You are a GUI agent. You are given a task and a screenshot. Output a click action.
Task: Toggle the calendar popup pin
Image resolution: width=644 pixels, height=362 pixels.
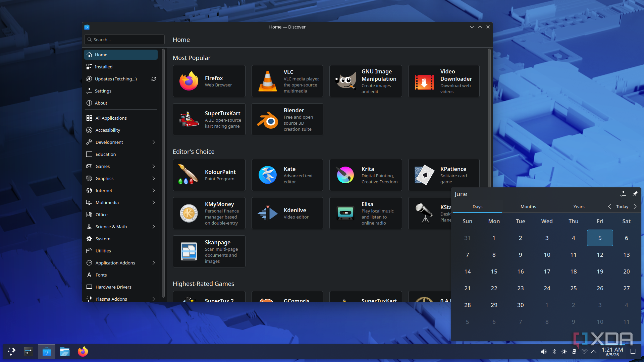click(635, 194)
